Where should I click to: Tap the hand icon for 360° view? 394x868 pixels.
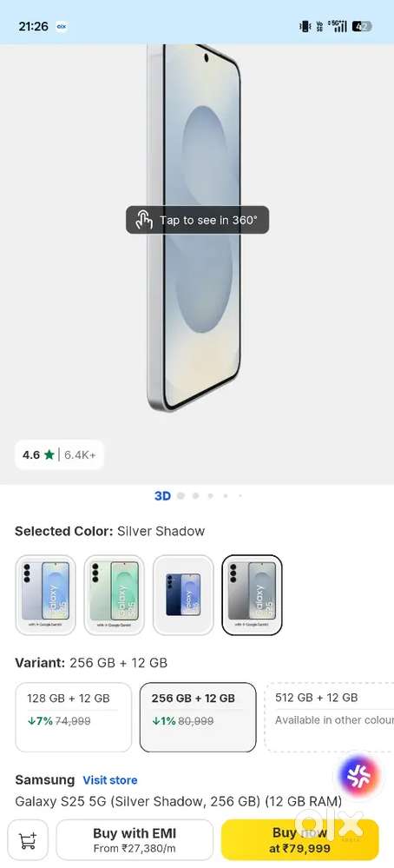144,220
